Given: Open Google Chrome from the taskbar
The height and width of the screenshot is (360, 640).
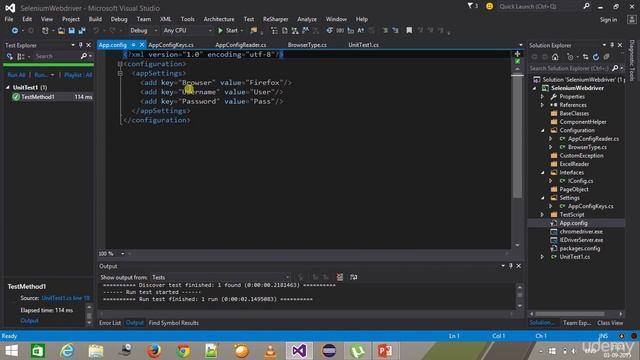Looking at the screenshot, I should coord(183,351).
